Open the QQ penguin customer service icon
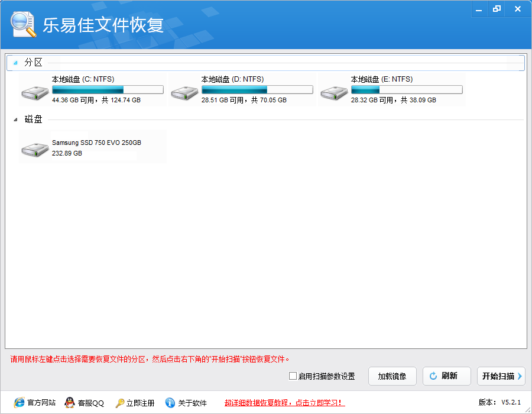Screen dimensions: 532x414 tap(70, 403)
